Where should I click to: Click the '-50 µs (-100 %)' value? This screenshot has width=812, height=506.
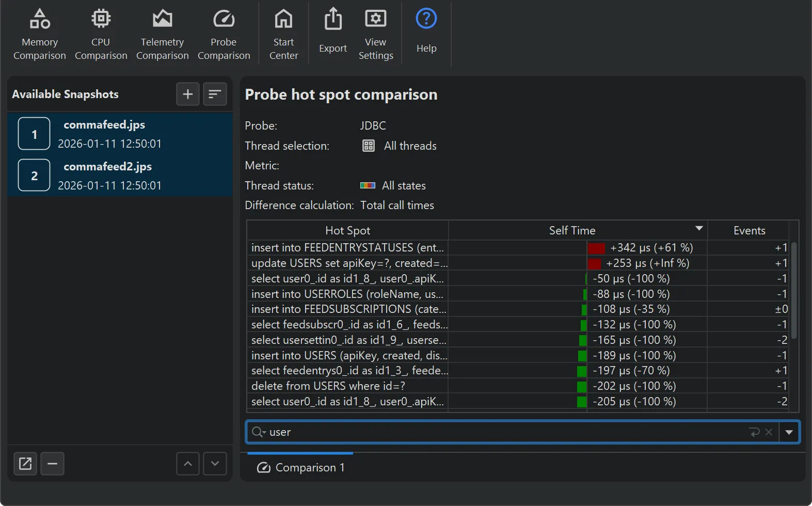pos(631,279)
